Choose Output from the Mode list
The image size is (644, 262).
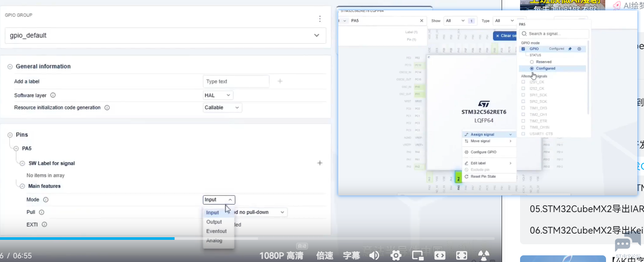coord(214,222)
